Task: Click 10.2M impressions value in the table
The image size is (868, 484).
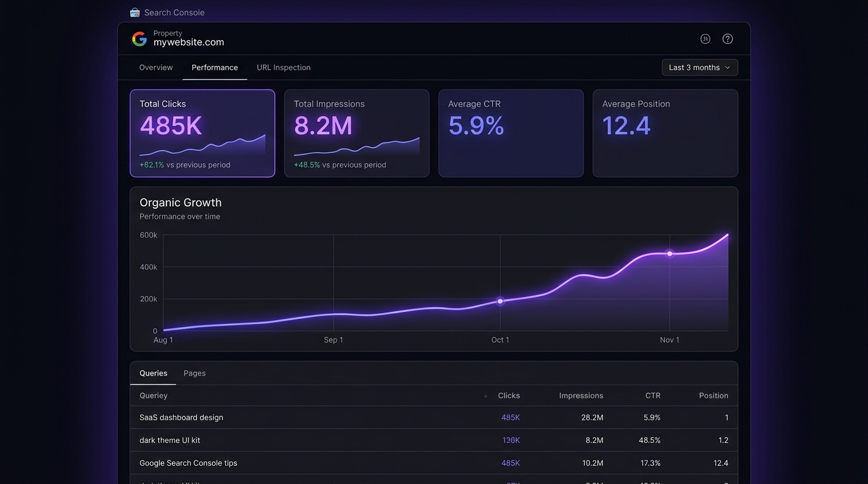Action: [592, 463]
